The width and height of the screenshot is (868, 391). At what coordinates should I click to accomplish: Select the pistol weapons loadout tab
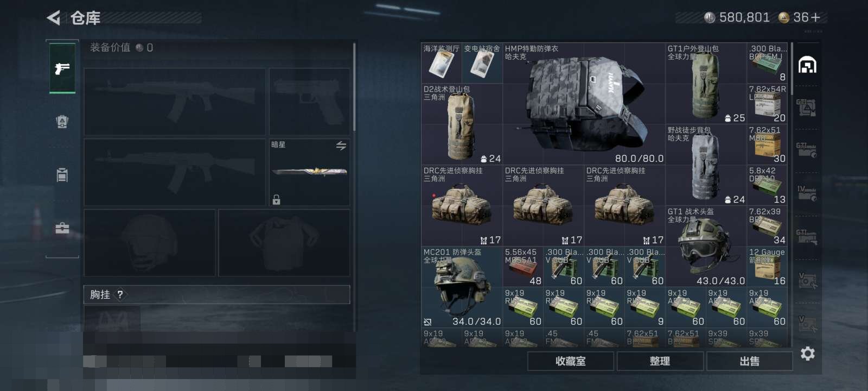(x=62, y=68)
